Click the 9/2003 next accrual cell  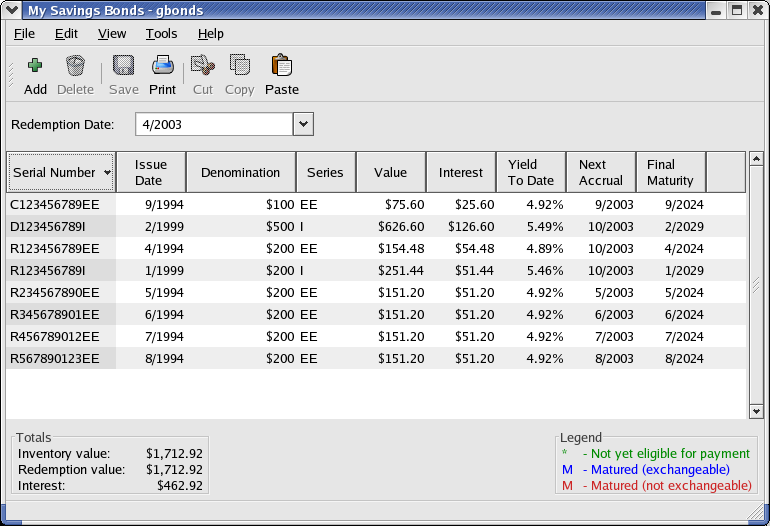(x=614, y=205)
